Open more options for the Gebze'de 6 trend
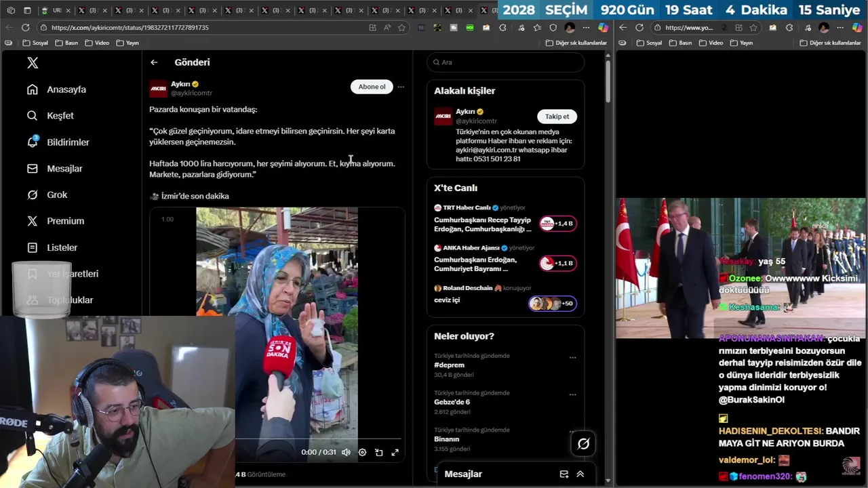The image size is (868, 488). (x=572, y=394)
